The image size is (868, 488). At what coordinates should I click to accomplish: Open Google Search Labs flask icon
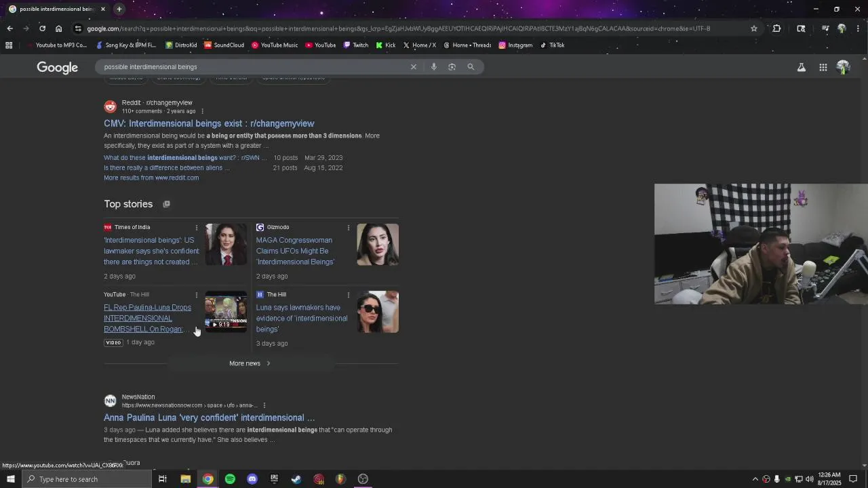(x=802, y=67)
